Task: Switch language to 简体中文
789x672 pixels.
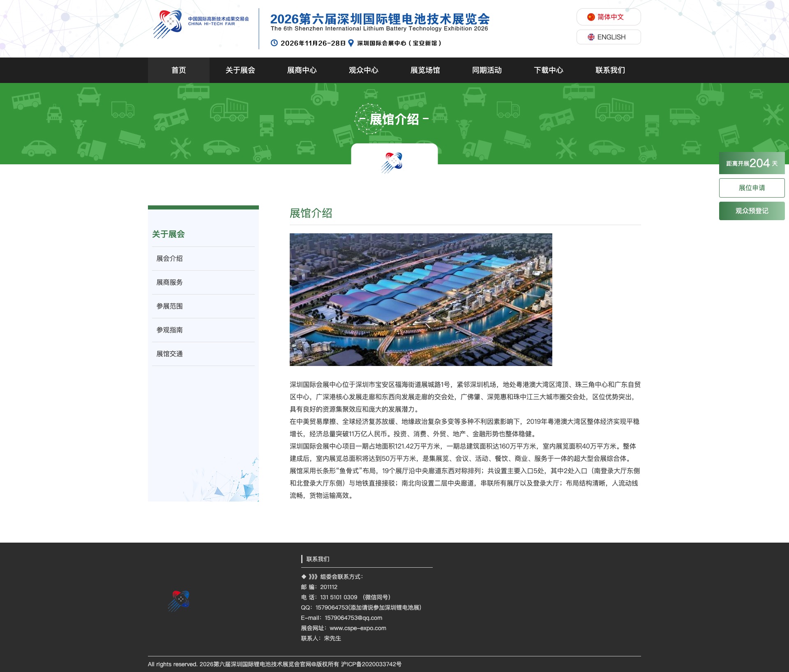Action: pyautogui.click(x=609, y=17)
